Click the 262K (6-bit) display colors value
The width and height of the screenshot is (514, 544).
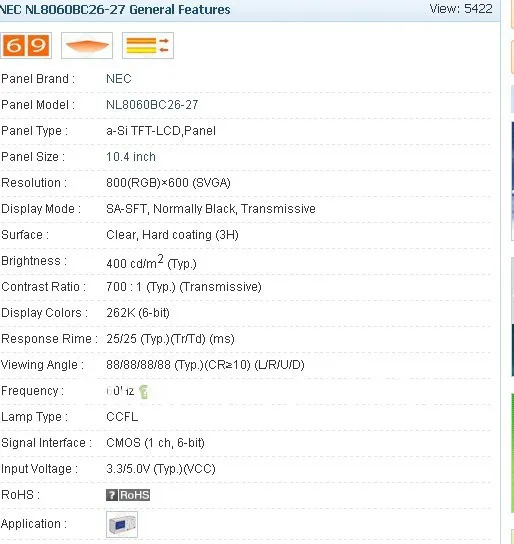point(138,313)
